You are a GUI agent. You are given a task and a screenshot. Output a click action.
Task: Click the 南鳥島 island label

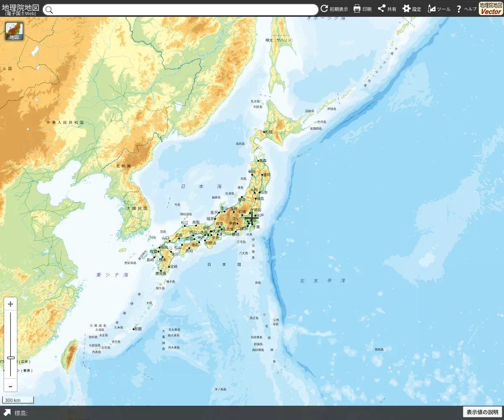[x=379, y=349]
